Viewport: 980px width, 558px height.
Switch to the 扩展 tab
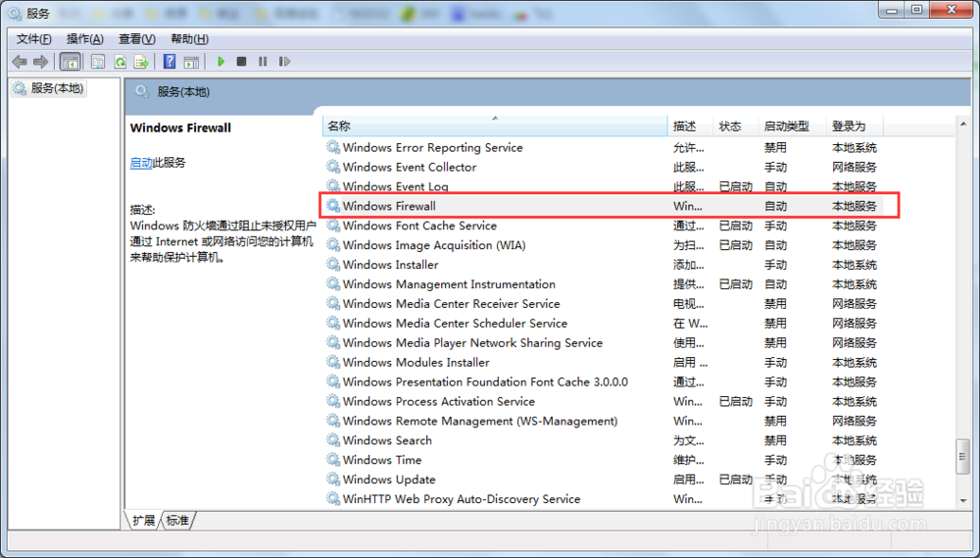pos(144,521)
